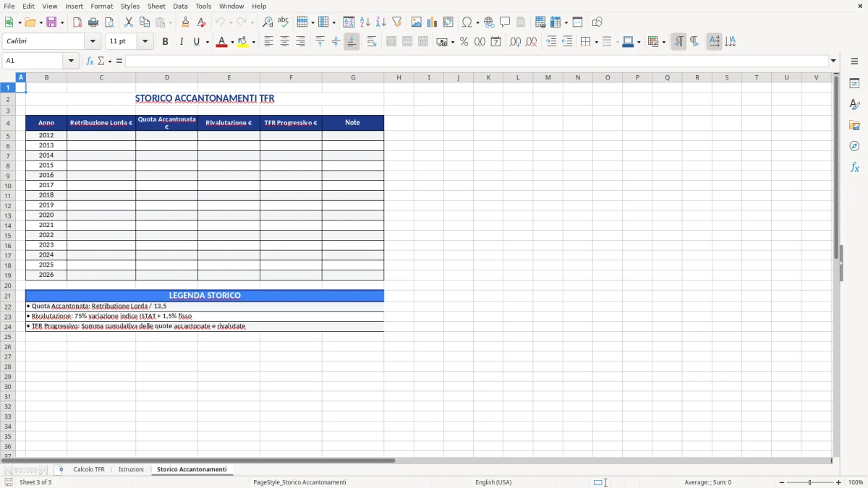
Task: Open Conditional Formatting dropdown arrow
Action: (663, 42)
